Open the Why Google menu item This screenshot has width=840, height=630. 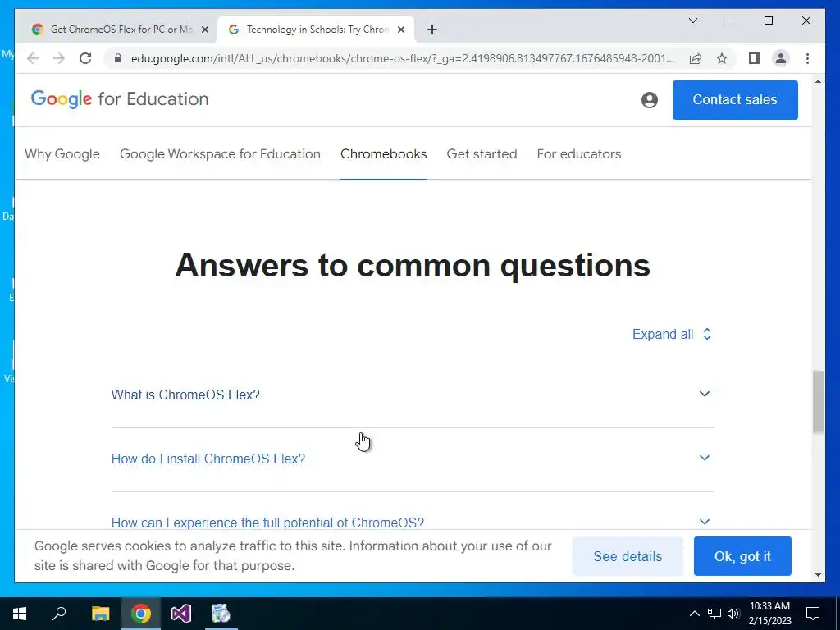[x=62, y=153]
